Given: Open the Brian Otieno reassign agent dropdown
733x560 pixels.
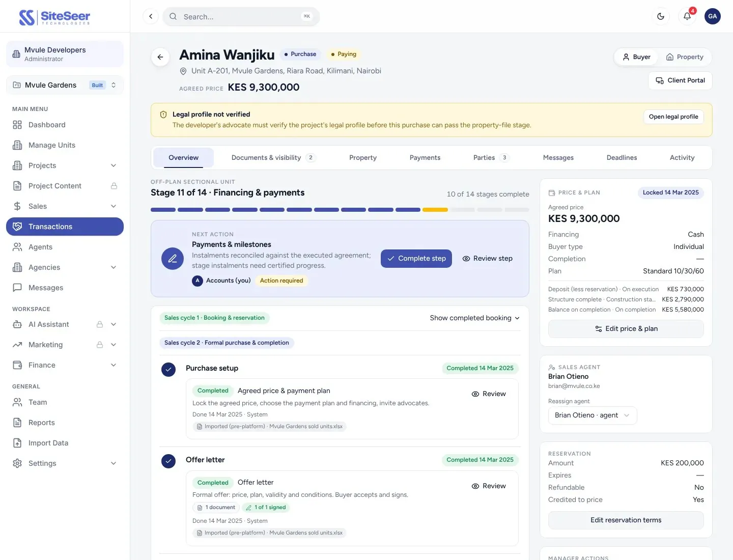Looking at the screenshot, I should (x=593, y=415).
